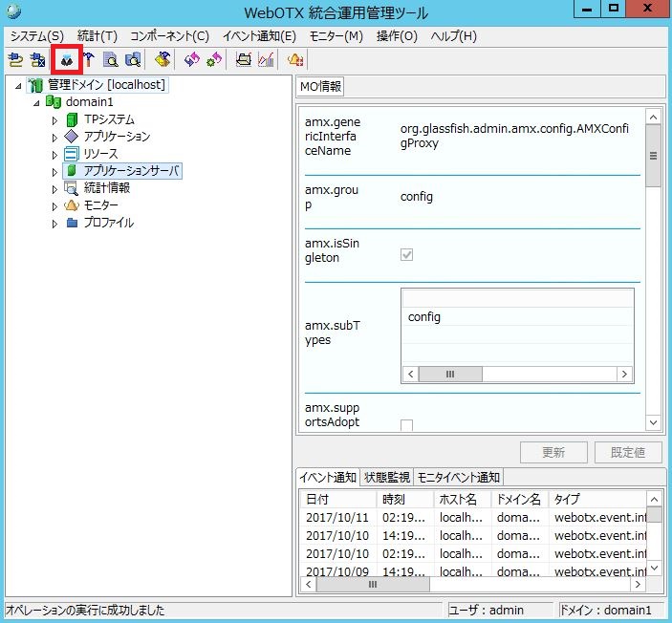Image resolution: width=672 pixels, height=623 pixels.
Task: Collapse the domain1 tree node
Action: click(x=37, y=103)
